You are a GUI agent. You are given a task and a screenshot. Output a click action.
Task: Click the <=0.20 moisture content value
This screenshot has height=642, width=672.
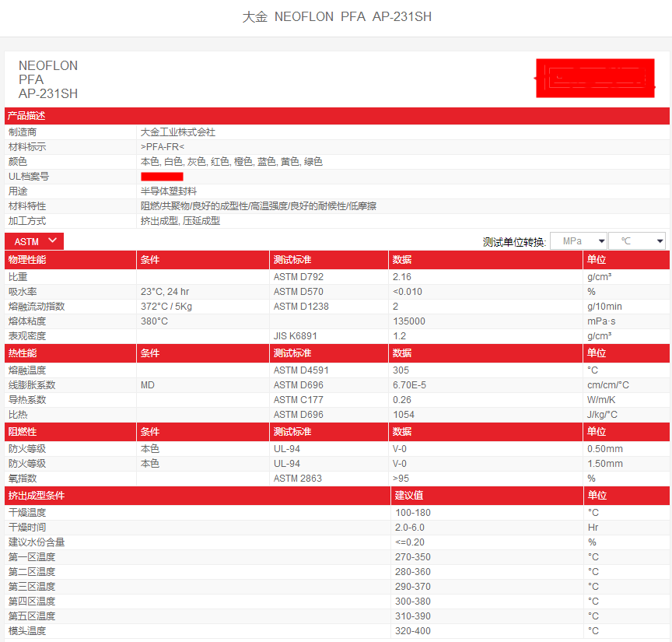click(x=410, y=542)
